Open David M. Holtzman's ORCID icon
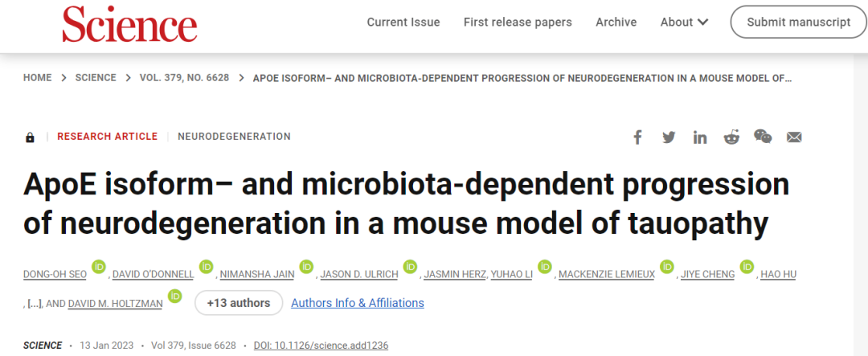868x356 pixels. [x=175, y=296]
